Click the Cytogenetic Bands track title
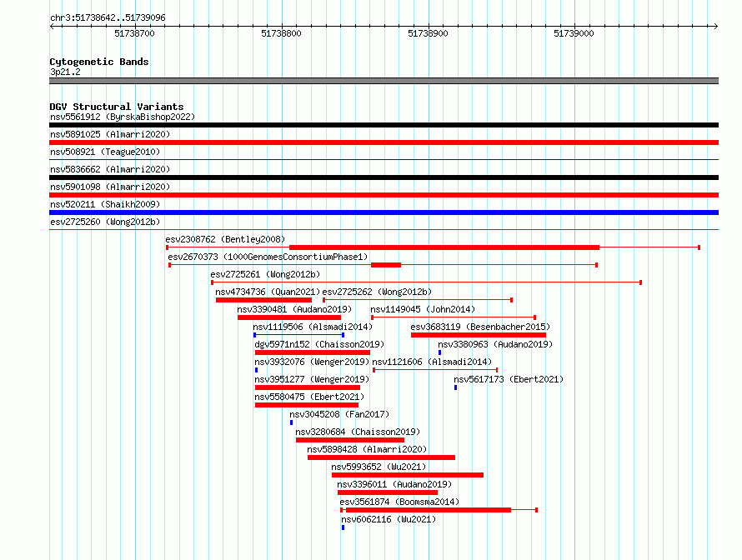This screenshot has height=560, width=742. click(x=99, y=62)
